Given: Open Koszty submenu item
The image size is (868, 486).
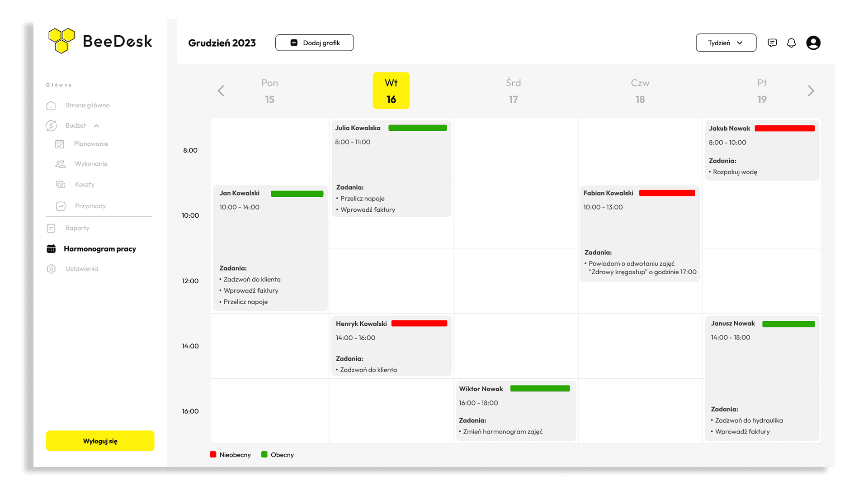Looking at the screenshot, I should point(85,184).
